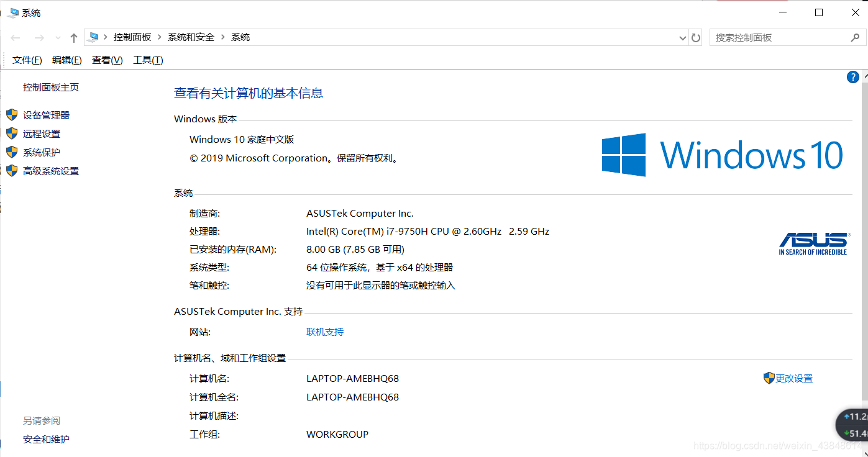Select 控制面板 in the breadcrumb

coord(132,37)
